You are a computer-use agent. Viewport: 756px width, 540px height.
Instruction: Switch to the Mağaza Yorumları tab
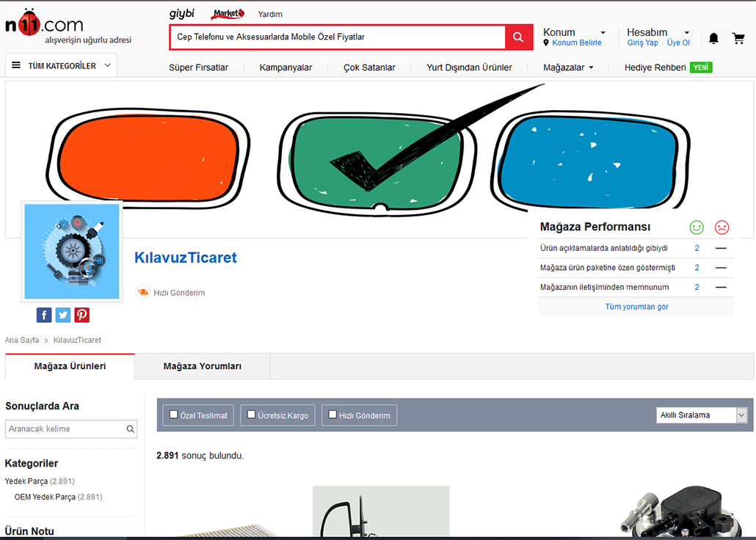point(202,366)
